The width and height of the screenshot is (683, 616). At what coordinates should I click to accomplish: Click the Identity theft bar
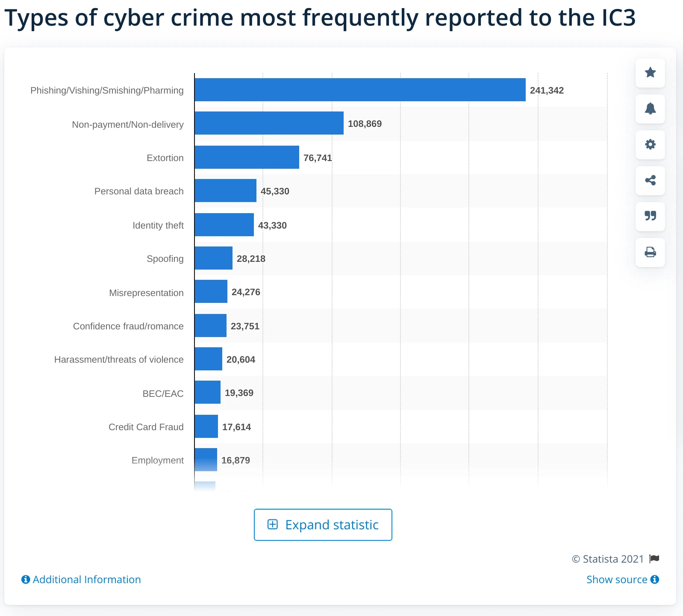pos(224,225)
